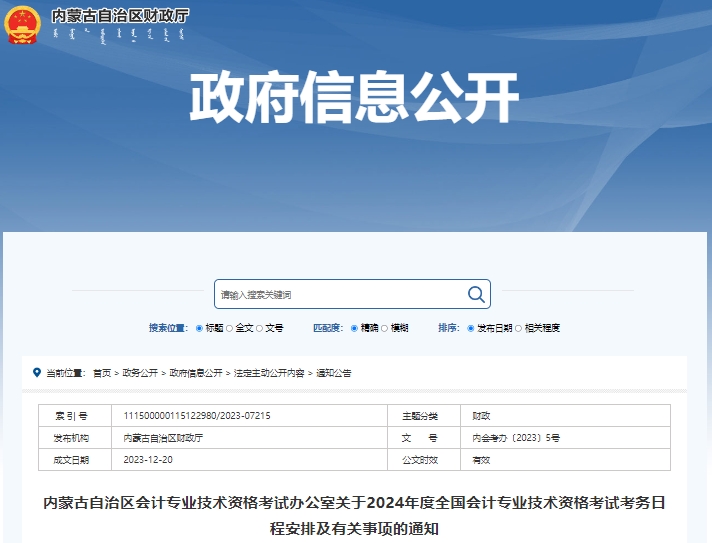Click the location pin icon before 当前位置
The width and height of the screenshot is (712, 543).
tap(37, 372)
